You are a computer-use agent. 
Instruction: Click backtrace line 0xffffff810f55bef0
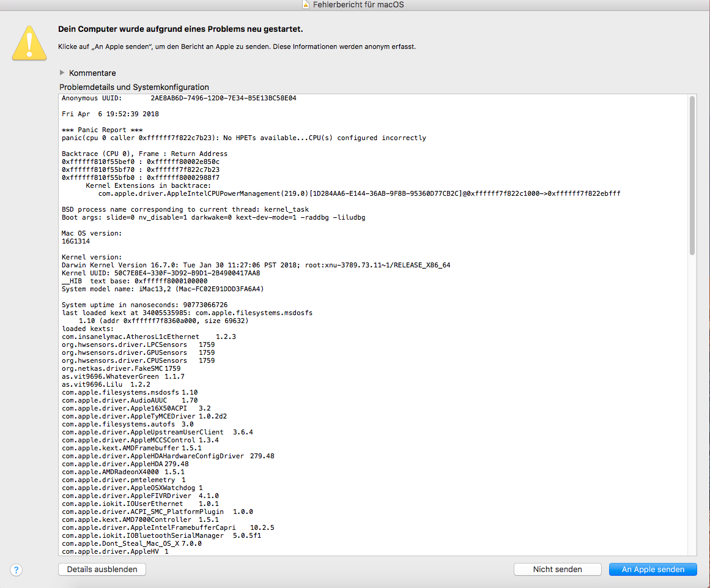point(141,162)
